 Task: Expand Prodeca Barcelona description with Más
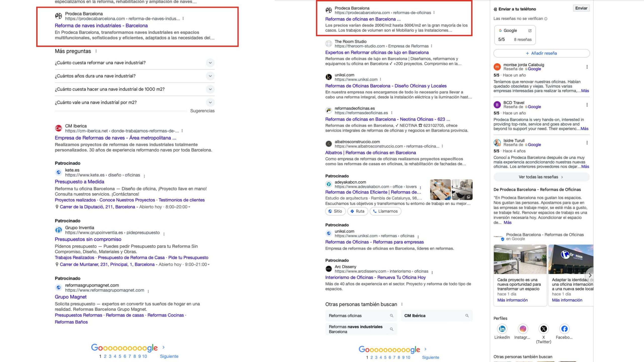[x=507, y=222]
